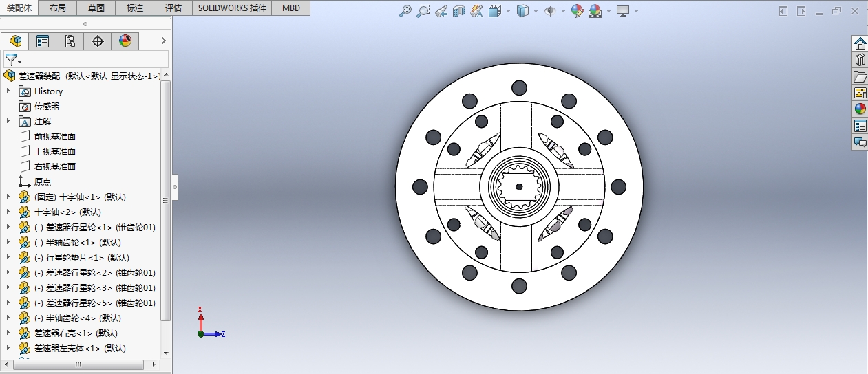
Task: Show more manager tabs with chevron
Action: (163, 41)
